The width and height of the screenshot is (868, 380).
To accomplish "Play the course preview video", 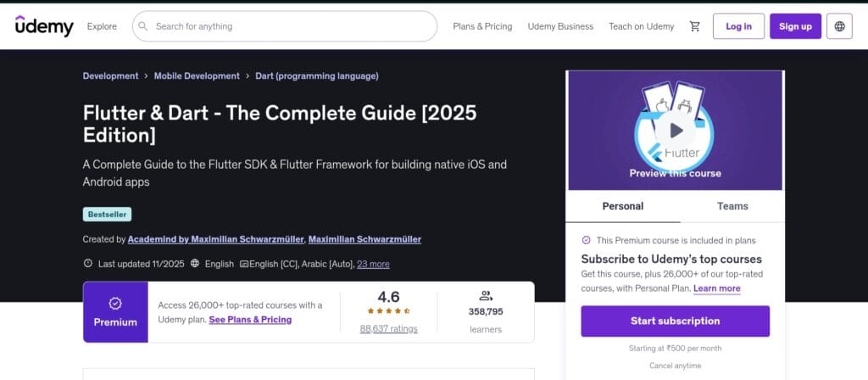I will (675, 130).
